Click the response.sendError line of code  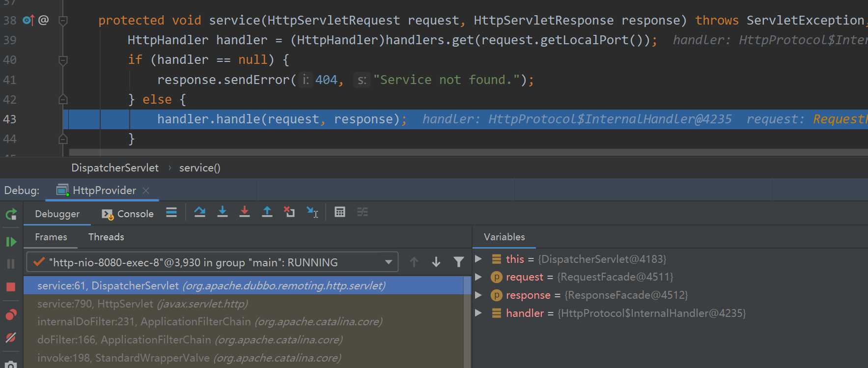click(x=345, y=80)
